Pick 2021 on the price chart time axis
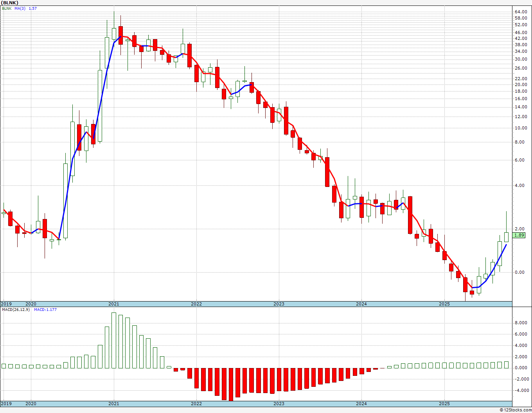Screen dimensions: 532x413 pos(113,304)
